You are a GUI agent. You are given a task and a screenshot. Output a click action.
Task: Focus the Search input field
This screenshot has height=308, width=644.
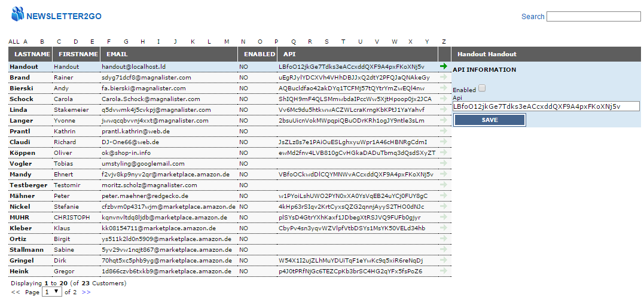[594, 16]
